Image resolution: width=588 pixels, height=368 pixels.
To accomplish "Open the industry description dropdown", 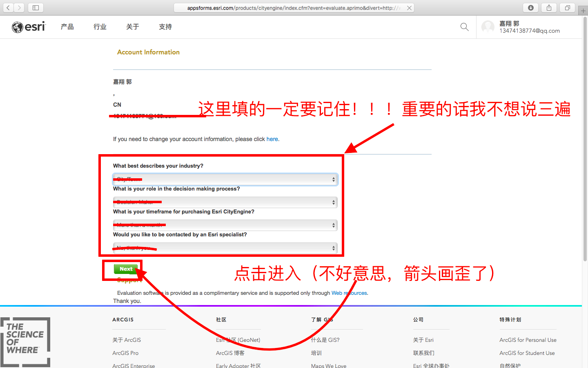I will 225,179.
